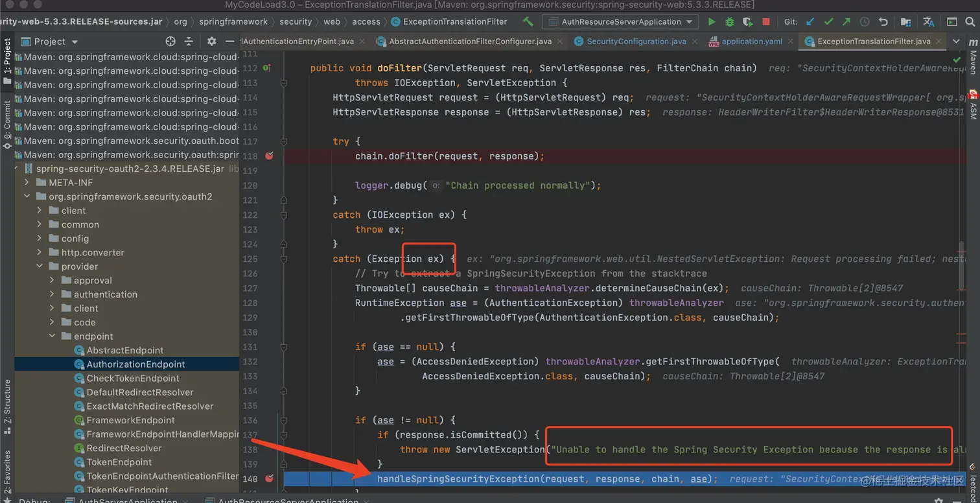Screen dimensions: 980x503
Task: Click the Translate icon in the toolbar
Action: pyautogui.click(x=929, y=21)
